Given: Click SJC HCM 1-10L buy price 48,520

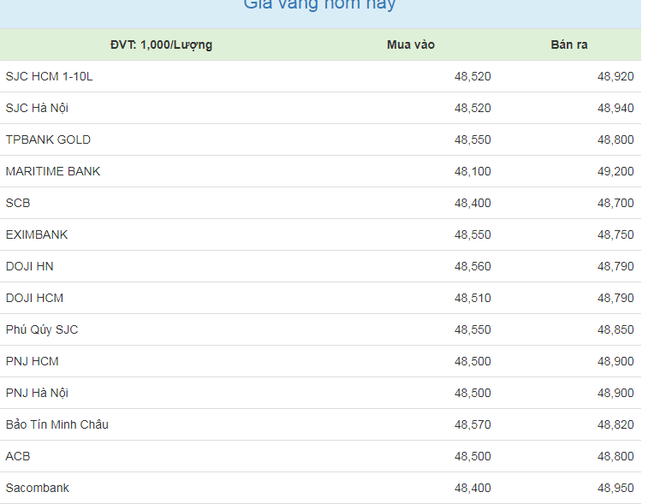Looking at the screenshot, I should pos(473,77).
